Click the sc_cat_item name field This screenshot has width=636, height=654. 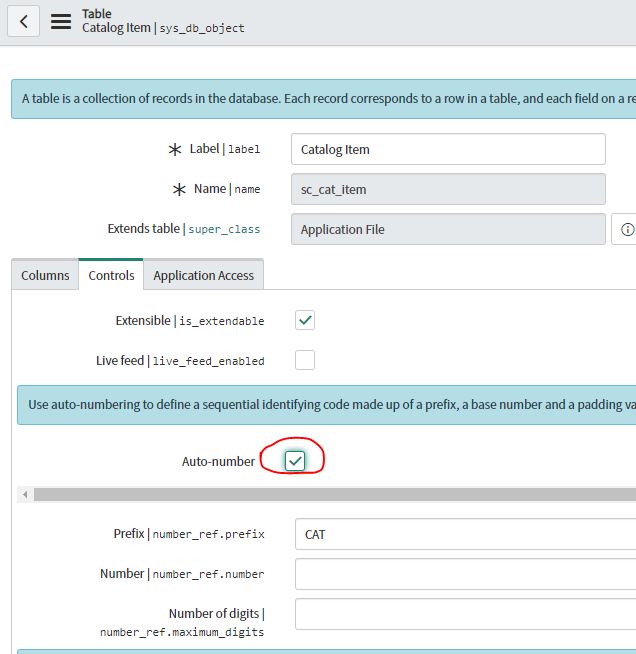tap(448, 189)
